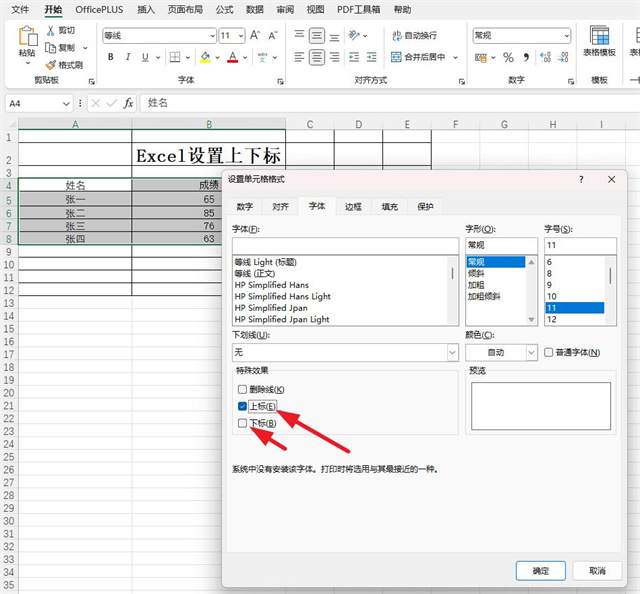The image size is (640, 594).
Task: Click the font name input field in dialog
Action: point(345,246)
